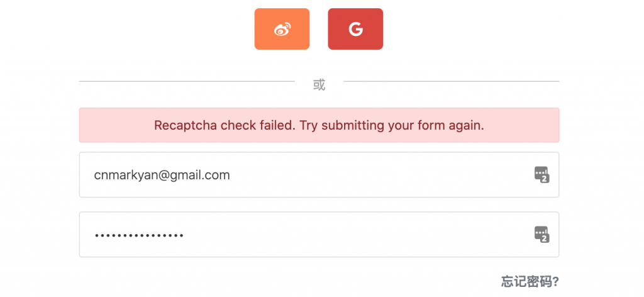Open the 忘记密码? link
This screenshot has width=644, height=297.
pos(530,281)
